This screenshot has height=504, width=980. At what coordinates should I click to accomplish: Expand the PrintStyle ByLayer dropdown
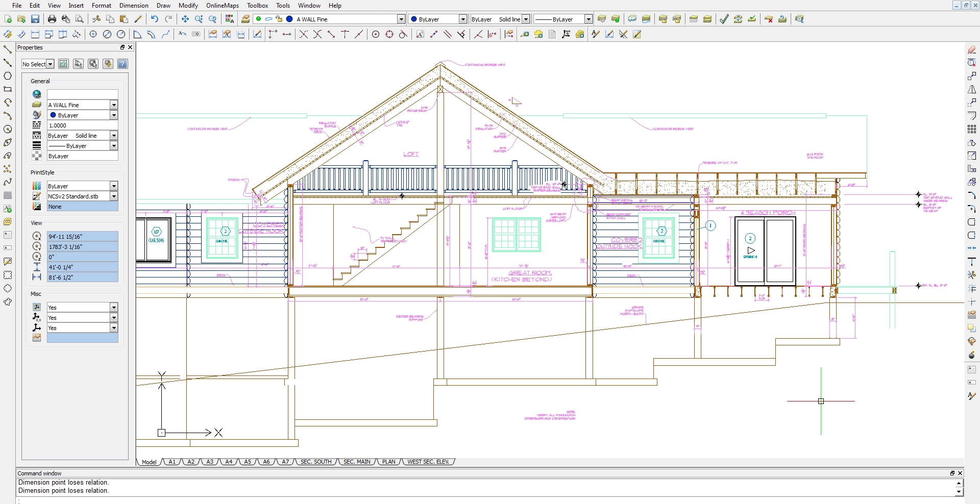pyautogui.click(x=114, y=186)
